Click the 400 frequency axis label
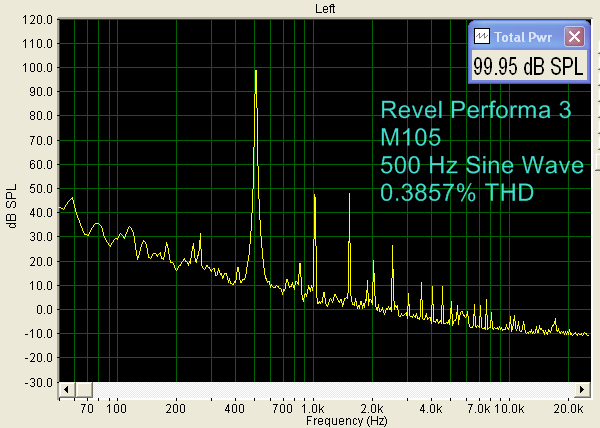Screen dimensions: 600x428 [x=234, y=409]
